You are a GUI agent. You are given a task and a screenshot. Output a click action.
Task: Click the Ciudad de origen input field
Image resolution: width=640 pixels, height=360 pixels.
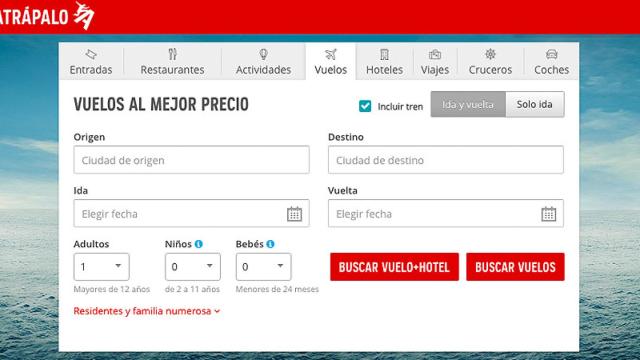click(x=191, y=160)
